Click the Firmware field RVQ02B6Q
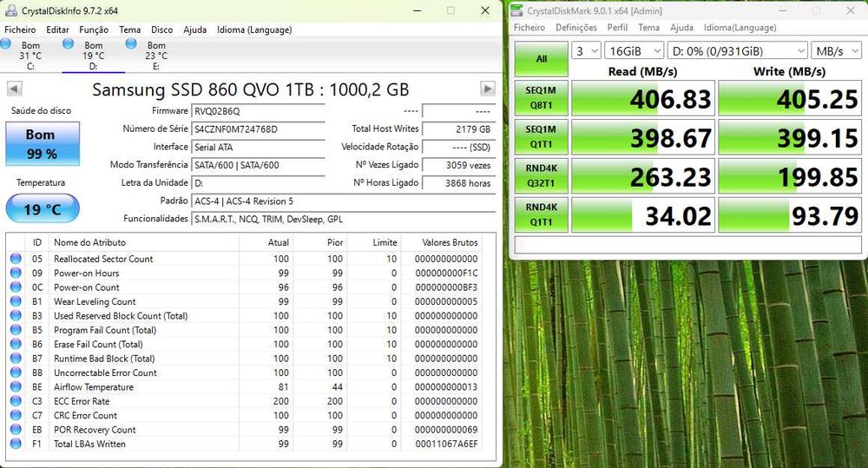This screenshot has width=868, height=468. pyautogui.click(x=258, y=111)
